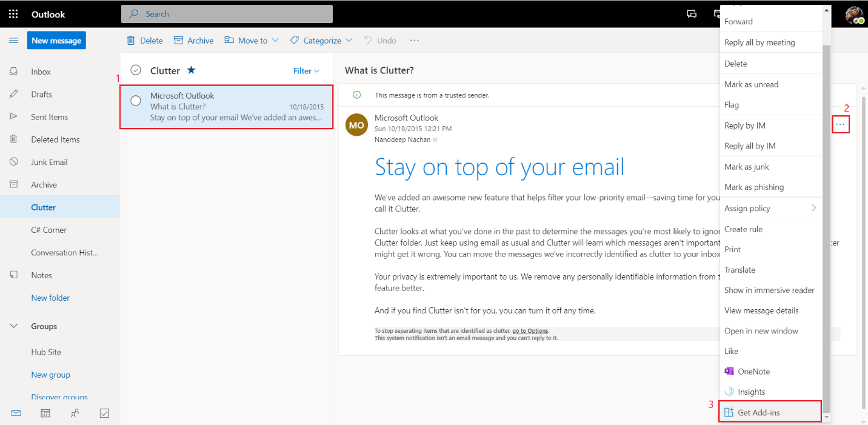Switch to Calendar view icon
The height and width of the screenshot is (425, 868).
[45, 413]
